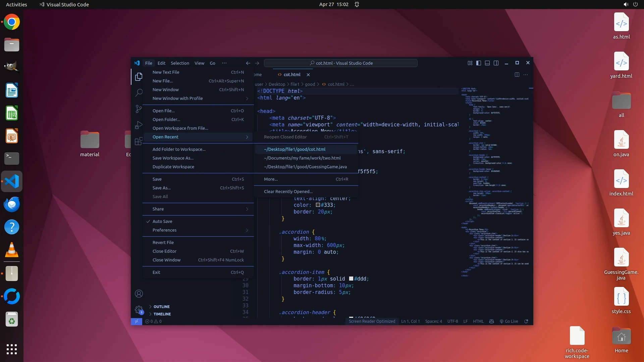Image resolution: width=644 pixels, height=362 pixels.
Task: Click Clear Recently Opened...
Action: click(288, 191)
